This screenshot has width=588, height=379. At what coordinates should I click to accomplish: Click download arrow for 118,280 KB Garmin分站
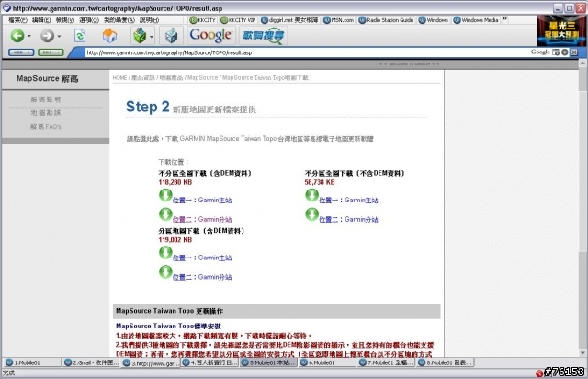tap(165, 214)
